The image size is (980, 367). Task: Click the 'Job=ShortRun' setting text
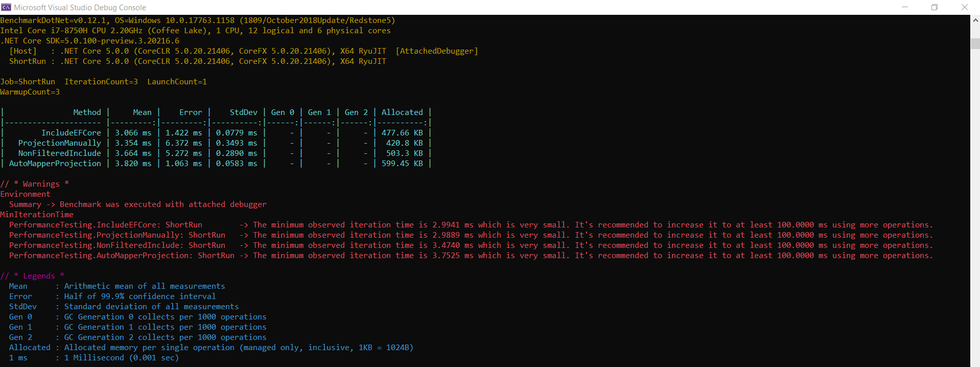[28, 82]
